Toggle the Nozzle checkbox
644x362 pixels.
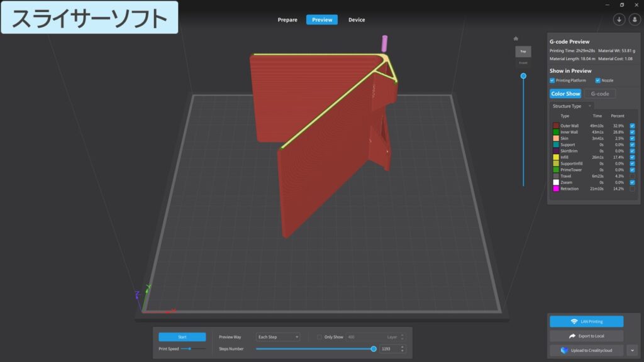(597, 80)
